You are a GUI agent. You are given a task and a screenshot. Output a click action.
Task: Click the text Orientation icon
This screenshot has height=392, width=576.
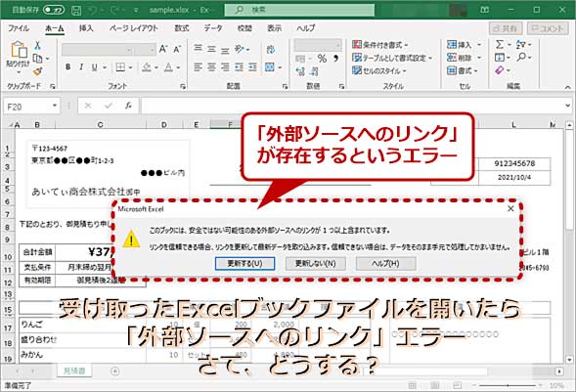[x=240, y=49]
